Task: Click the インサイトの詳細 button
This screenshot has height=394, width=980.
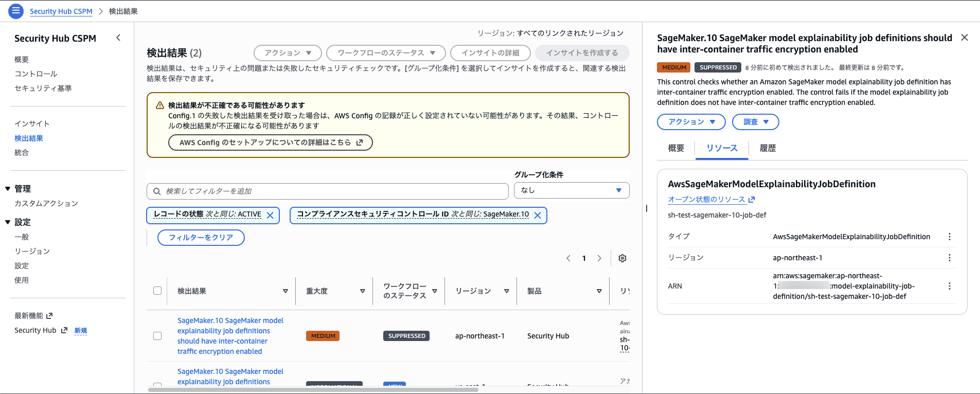Action: coord(490,53)
